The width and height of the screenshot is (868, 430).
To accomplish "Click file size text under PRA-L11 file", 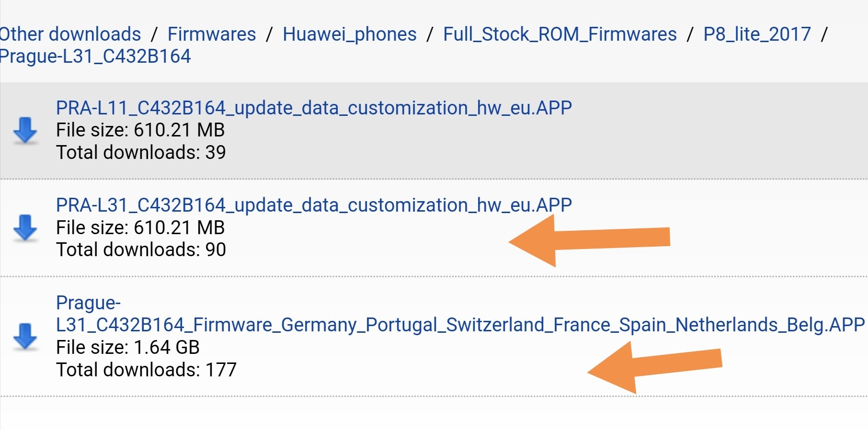I will 140,130.
